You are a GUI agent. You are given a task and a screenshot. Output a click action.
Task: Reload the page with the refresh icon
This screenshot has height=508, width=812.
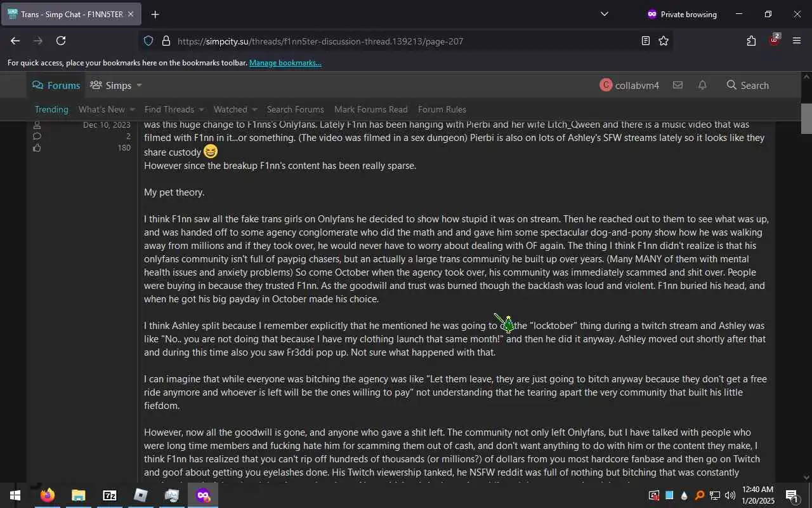61,41
